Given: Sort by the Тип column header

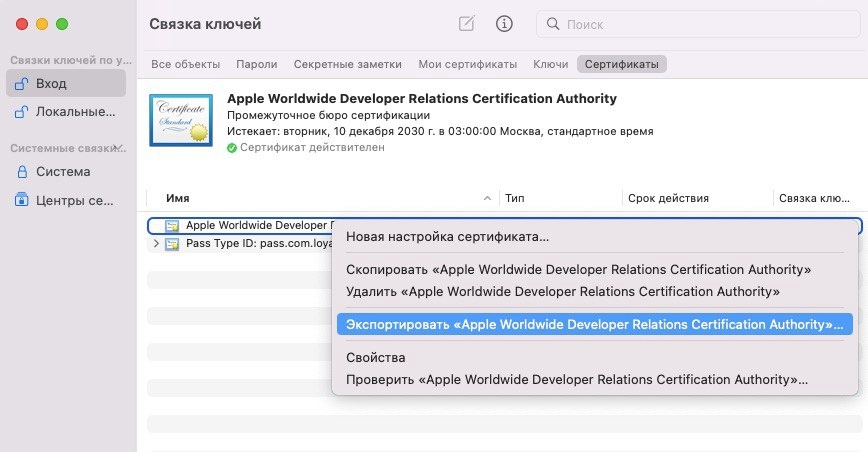Looking at the screenshot, I should point(515,198).
